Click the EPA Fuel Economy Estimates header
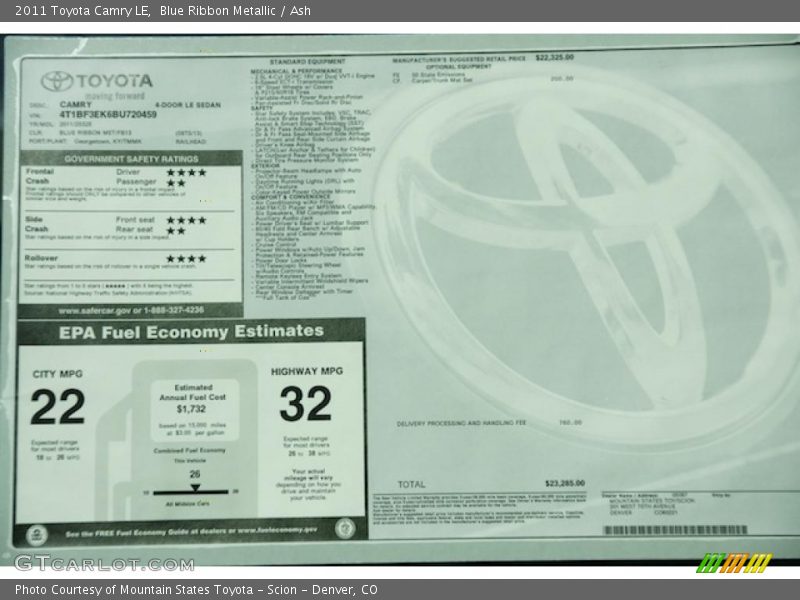Viewport: 800px width, 600px height. coord(190,331)
